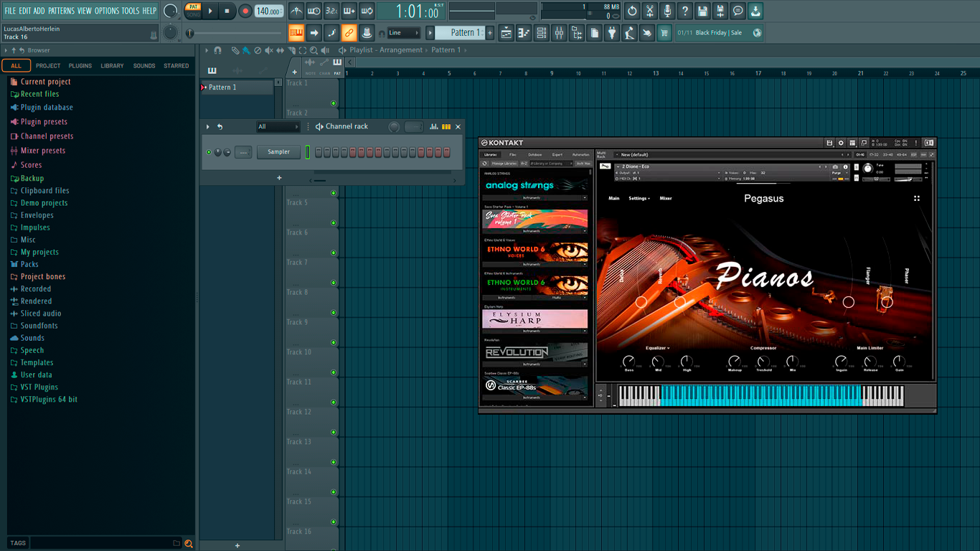Open the piano roll icon
The width and height of the screenshot is (980, 551).
(524, 32)
